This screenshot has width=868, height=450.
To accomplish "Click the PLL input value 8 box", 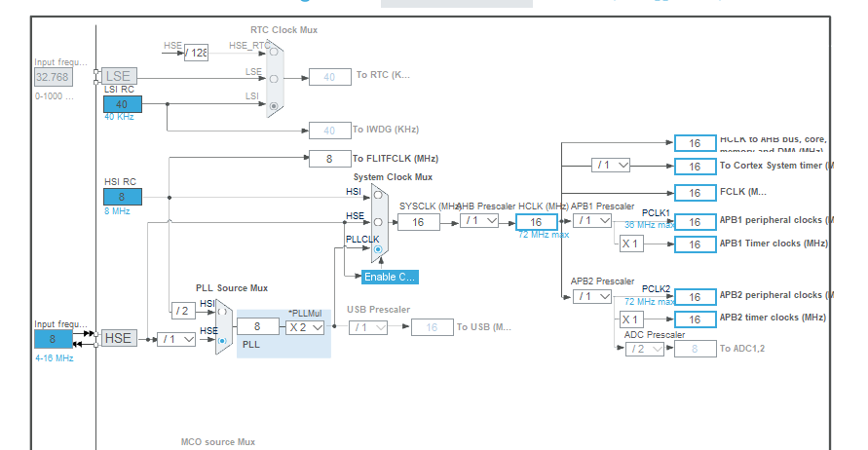I will coord(258,326).
